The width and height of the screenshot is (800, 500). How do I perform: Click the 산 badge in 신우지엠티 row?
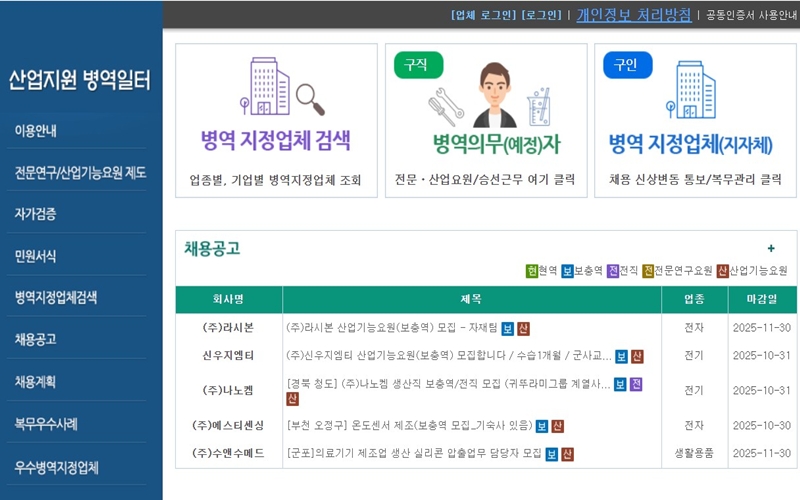coord(637,357)
